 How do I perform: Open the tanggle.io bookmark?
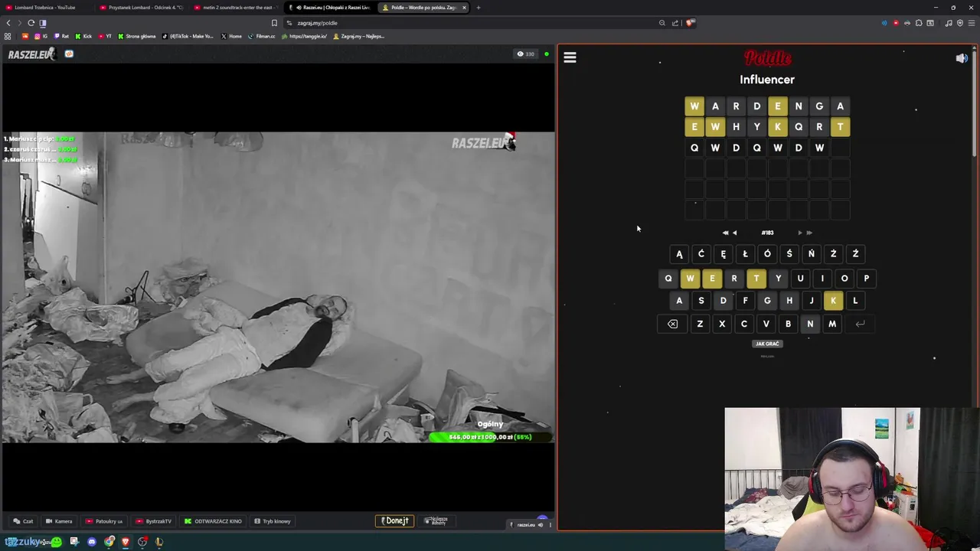(x=304, y=36)
